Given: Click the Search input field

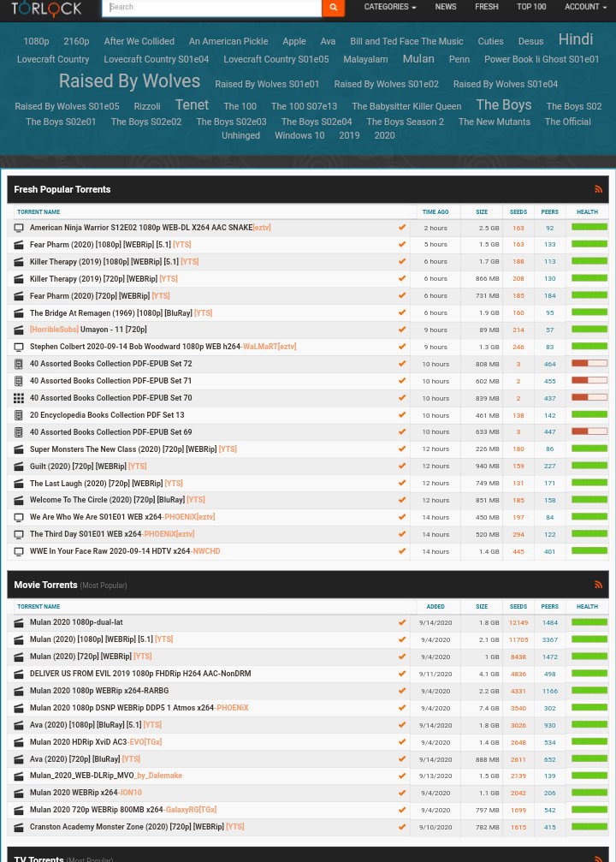Looking at the screenshot, I should pos(211,8).
